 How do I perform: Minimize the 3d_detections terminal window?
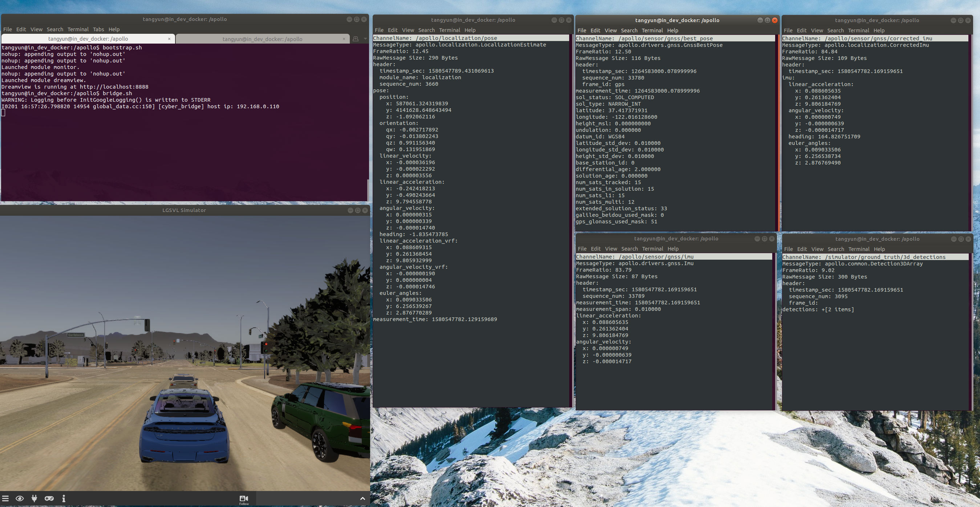click(x=954, y=239)
